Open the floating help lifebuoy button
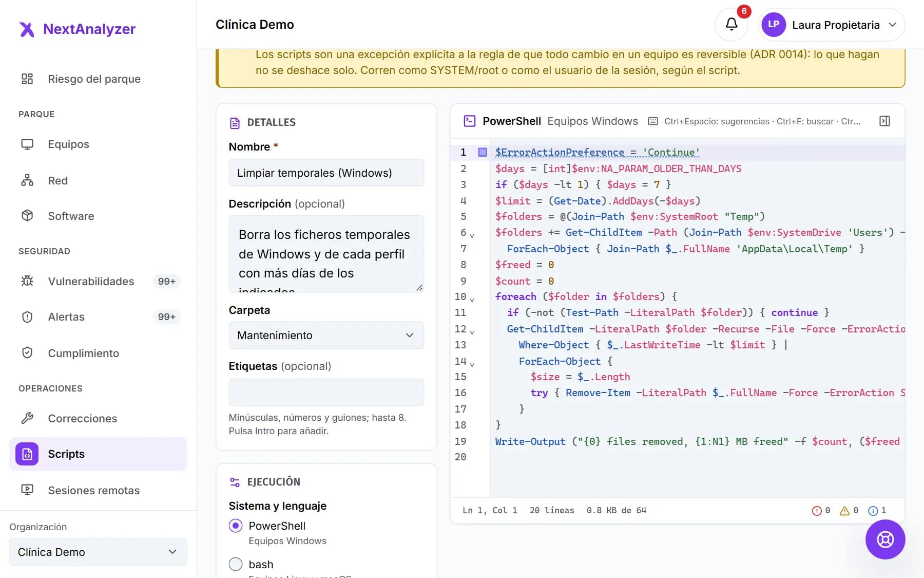This screenshot has height=578, width=924. tap(885, 539)
